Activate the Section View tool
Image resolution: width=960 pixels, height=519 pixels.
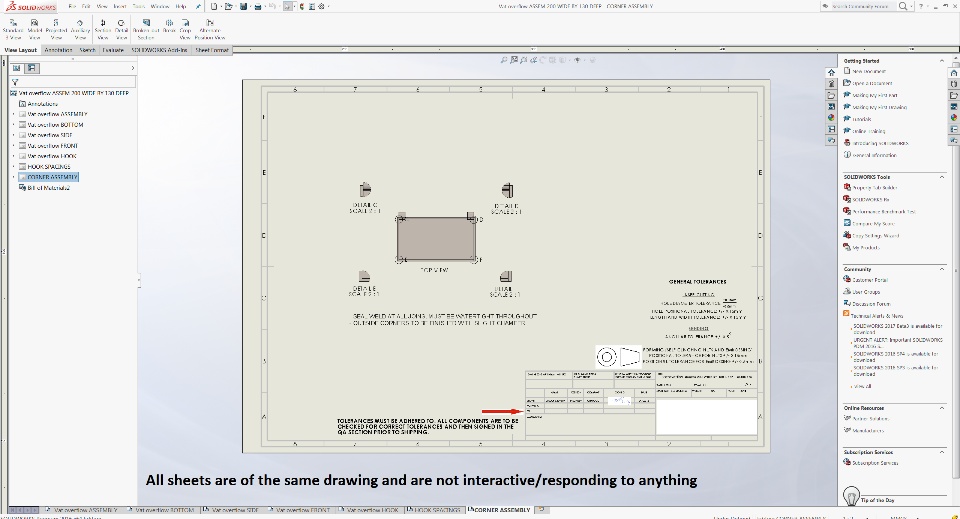click(103, 29)
